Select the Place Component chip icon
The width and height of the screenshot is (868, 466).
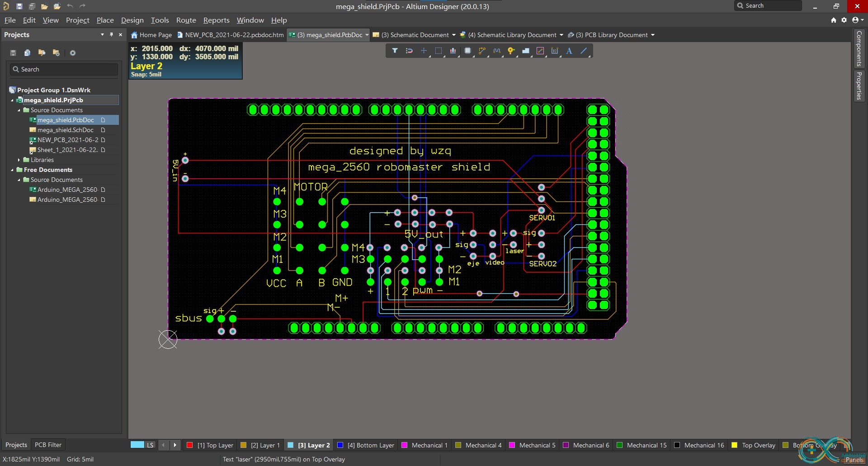point(467,51)
